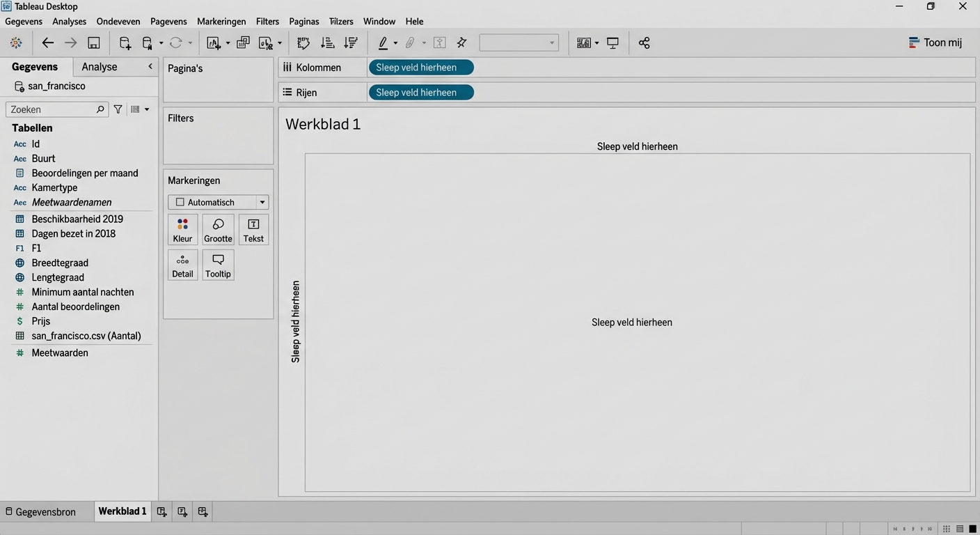Viewport: 980px width, 535px height.
Task: Expand the fit size dropdown in toolbar
Action: (x=519, y=43)
